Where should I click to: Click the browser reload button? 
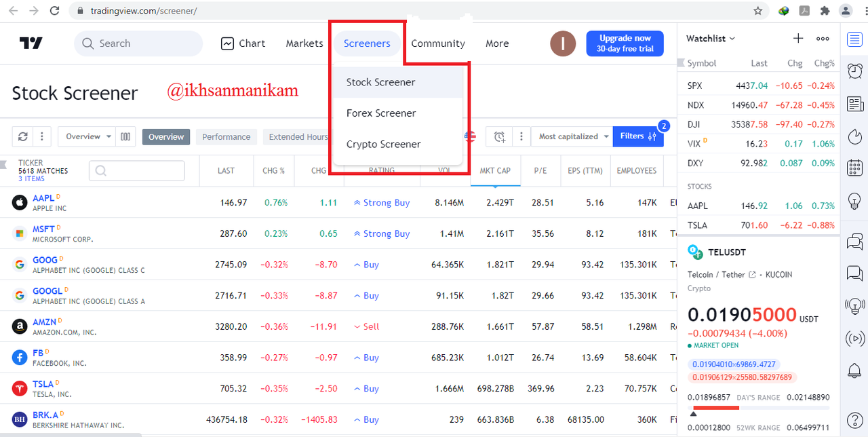pos(55,11)
